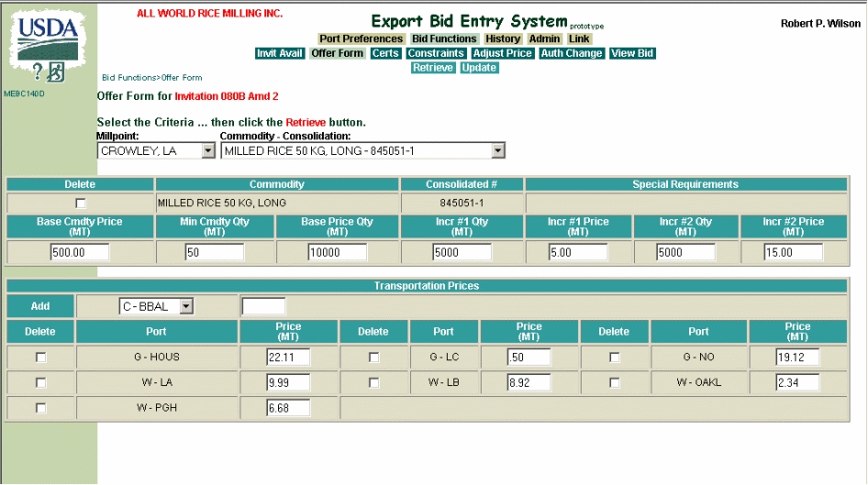Viewport: 868px width, 485px height.
Task: Click the MEBC140D screen code
Action: (24, 94)
